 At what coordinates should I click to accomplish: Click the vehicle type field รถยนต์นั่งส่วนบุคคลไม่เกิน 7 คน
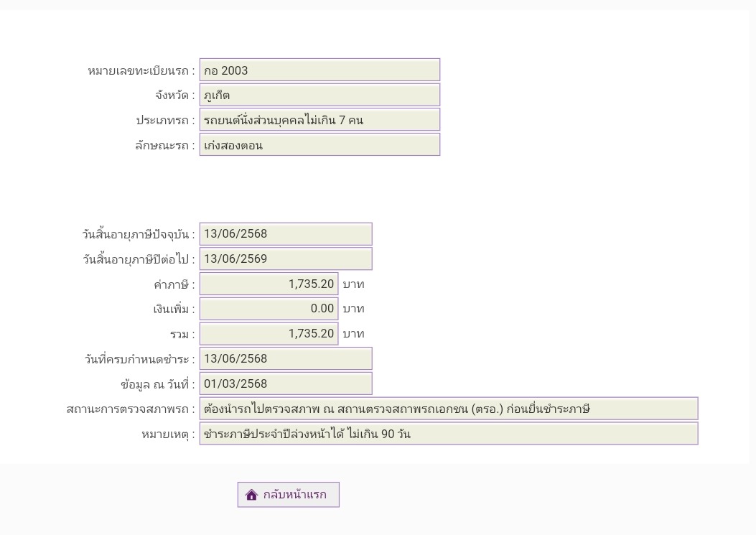pyautogui.click(x=319, y=120)
